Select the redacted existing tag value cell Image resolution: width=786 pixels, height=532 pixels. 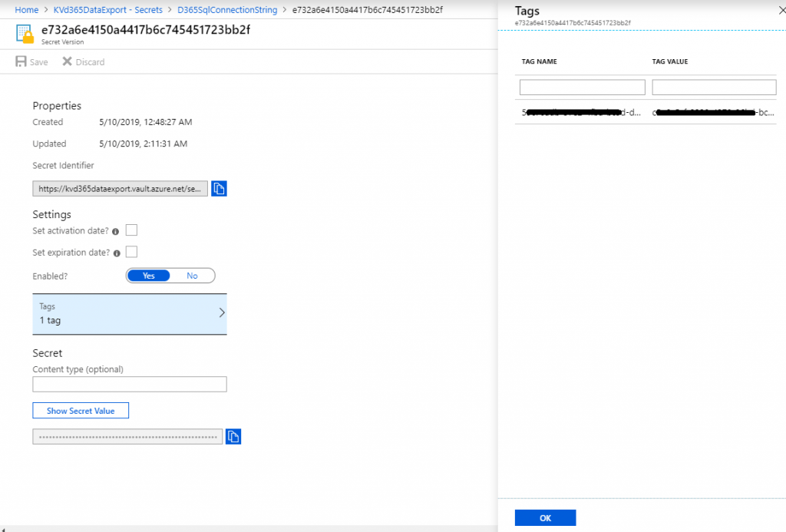pos(713,112)
